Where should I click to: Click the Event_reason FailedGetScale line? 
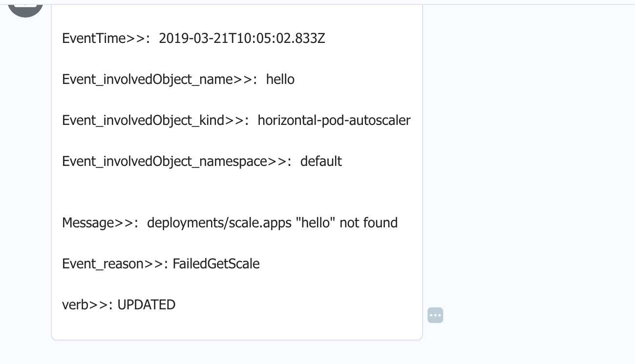tap(161, 264)
